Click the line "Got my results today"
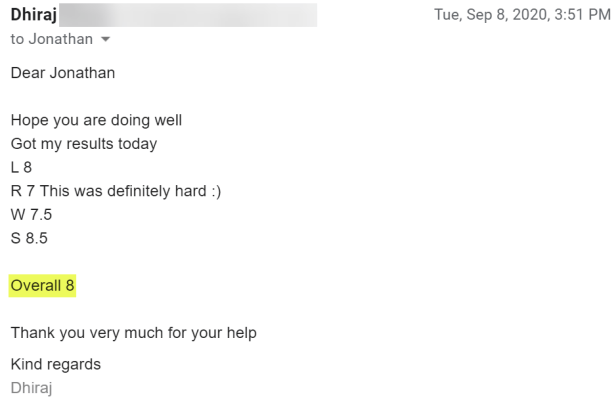The image size is (616, 401). pyautogui.click(x=84, y=144)
